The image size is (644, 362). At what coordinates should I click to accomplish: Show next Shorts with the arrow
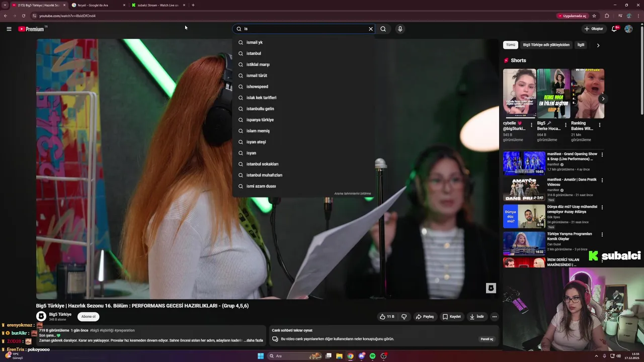(x=603, y=99)
